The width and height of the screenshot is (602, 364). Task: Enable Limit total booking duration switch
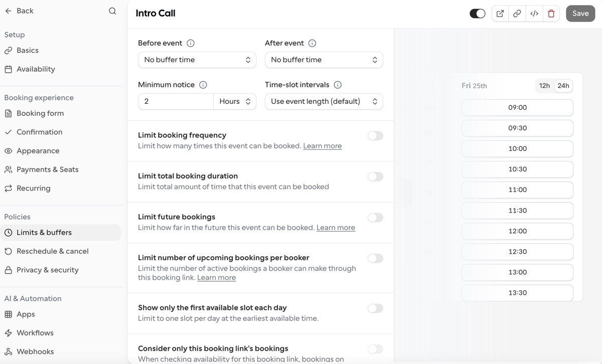(x=375, y=176)
